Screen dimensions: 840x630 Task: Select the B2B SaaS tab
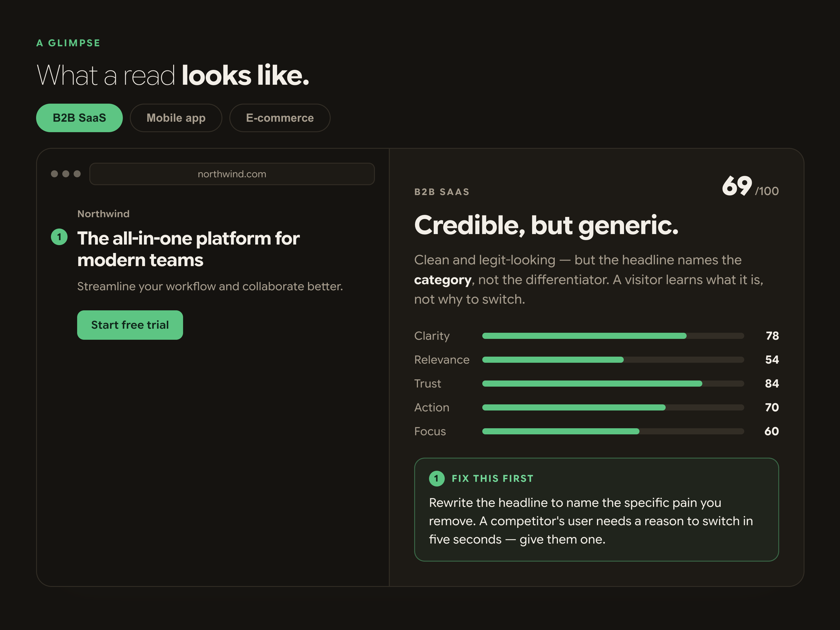[79, 118]
